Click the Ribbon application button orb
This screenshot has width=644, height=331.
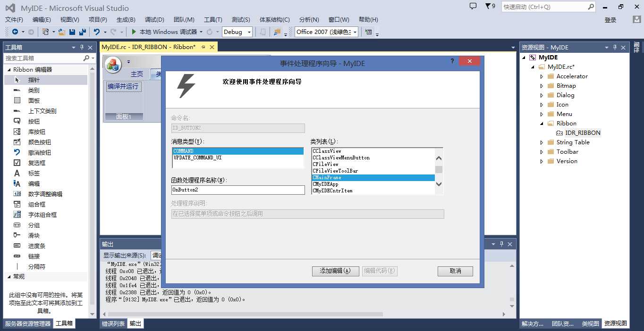point(113,65)
